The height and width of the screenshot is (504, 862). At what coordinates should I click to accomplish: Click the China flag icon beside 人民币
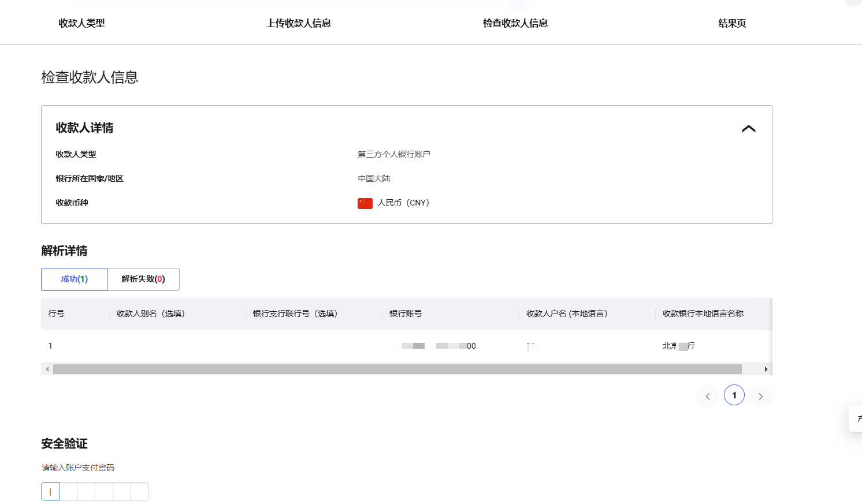(x=365, y=203)
